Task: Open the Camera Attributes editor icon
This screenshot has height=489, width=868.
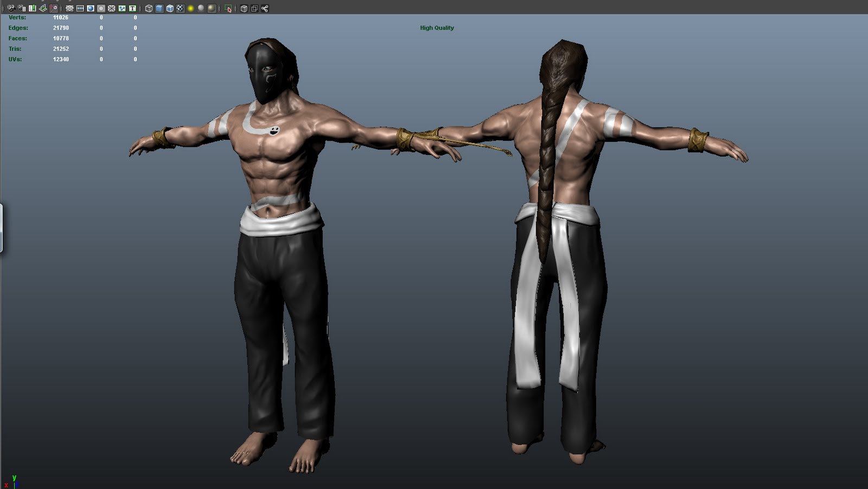Action: (x=22, y=8)
